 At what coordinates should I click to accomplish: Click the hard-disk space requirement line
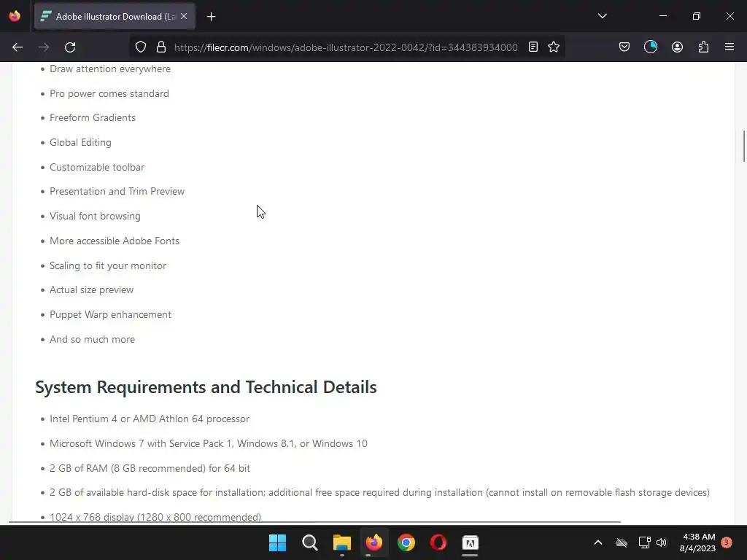click(x=379, y=493)
